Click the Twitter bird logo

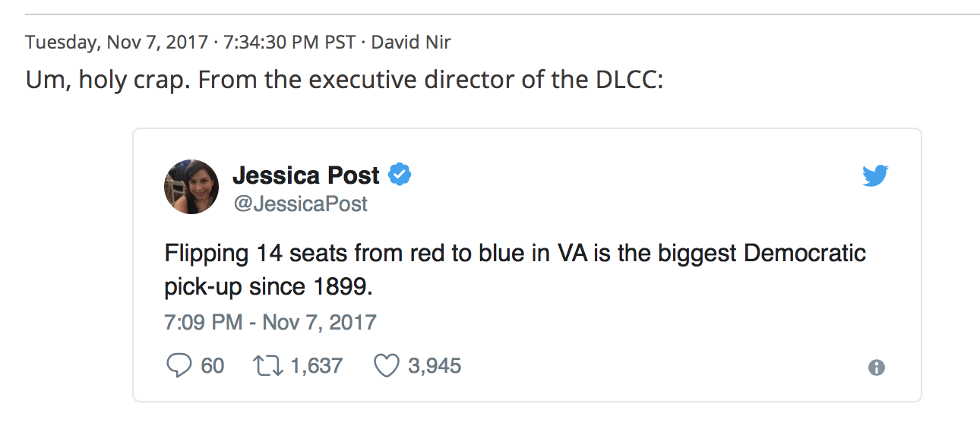pos(875,176)
